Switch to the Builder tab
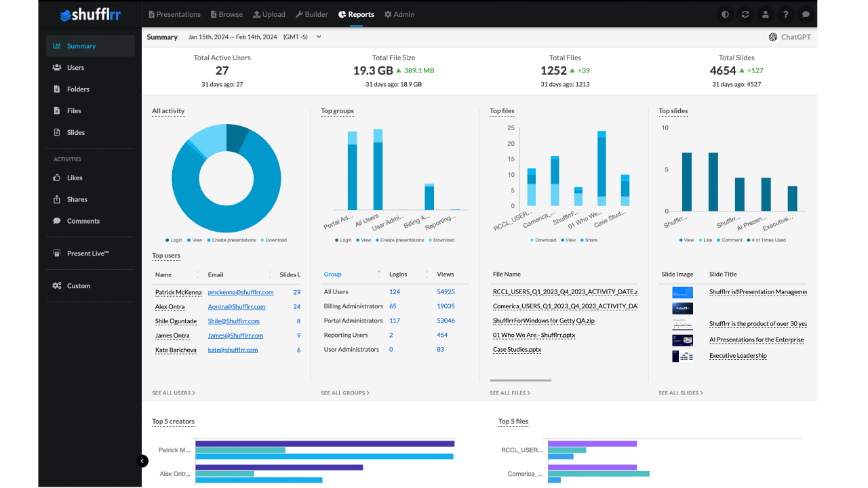Screen dimensions: 868x488 pyautogui.click(x=312, y=14)
